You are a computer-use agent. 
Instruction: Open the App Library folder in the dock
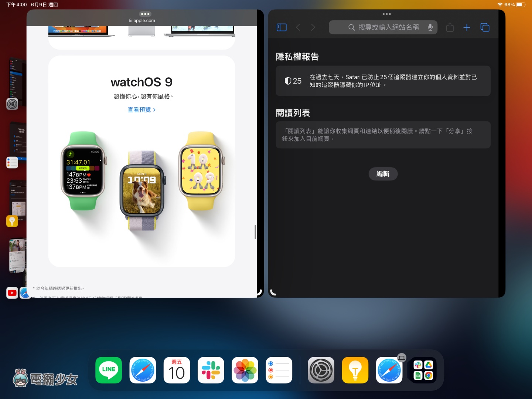[423, 370]
